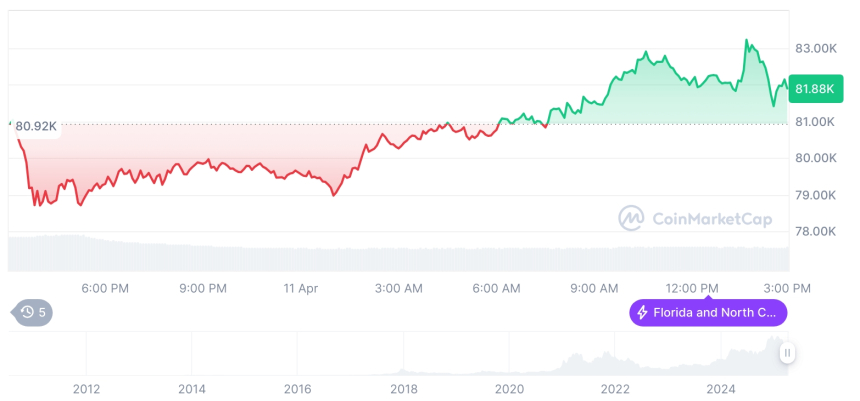Viewport: 860px width, 401px height.
Task: Click the CoinMarketCap logo watermark
Action: point(631,217)
